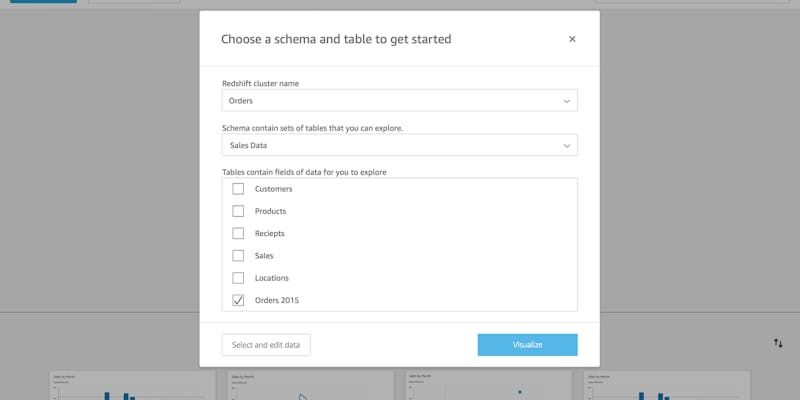Screen dimensions: 800x400
Task: Click the sort arrows icon at right
Action: (778, 343)
